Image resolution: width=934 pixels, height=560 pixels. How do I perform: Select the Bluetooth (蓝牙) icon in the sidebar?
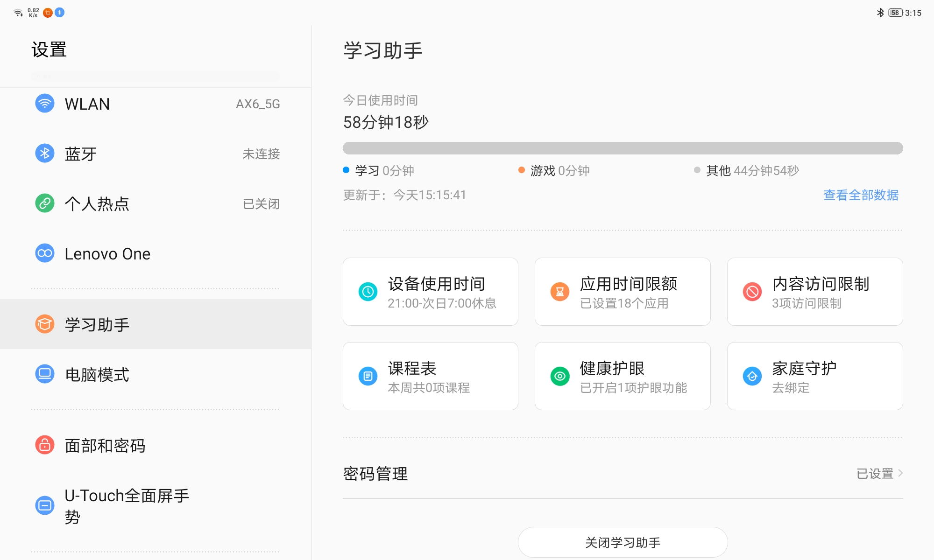pos(44,153)
